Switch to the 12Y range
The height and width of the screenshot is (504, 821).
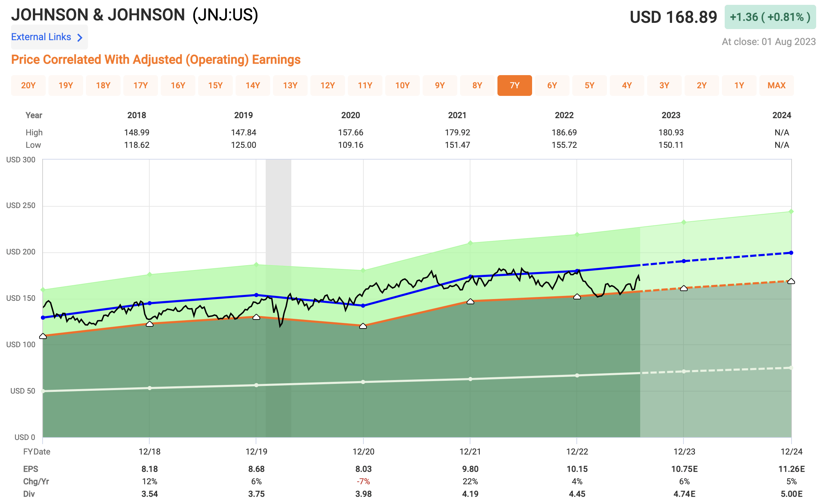pos(328,85)
